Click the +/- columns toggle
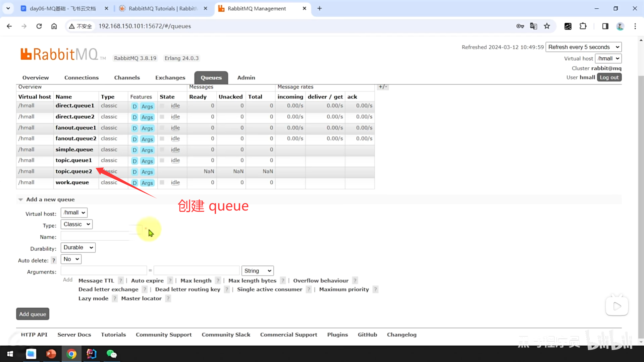The height and width of the screenshot is (362, 644). pos(383,87)
